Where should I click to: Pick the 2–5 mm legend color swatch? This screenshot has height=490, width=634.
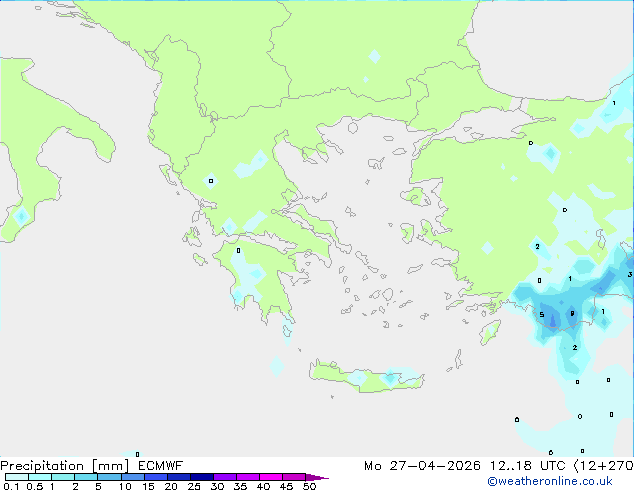click(86, 477)
